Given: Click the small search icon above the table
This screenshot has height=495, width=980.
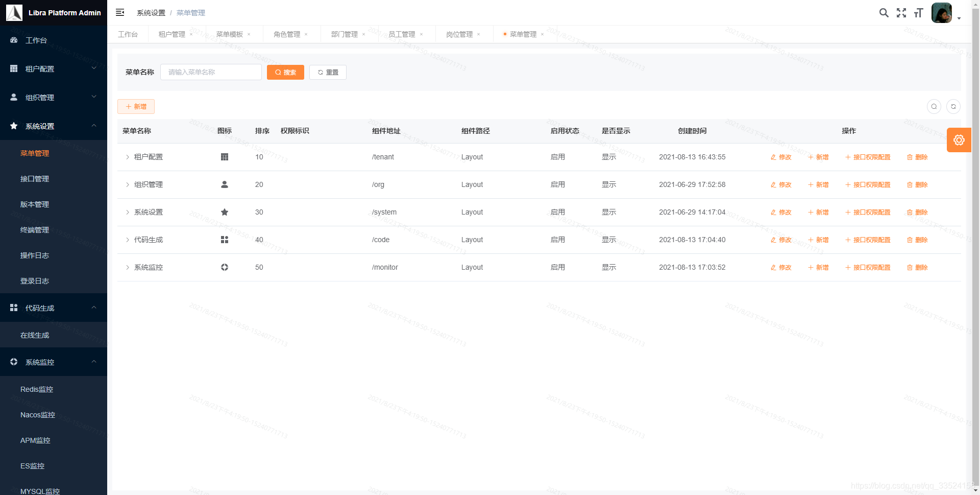Looking at the screenshot, I should [x=934, y=106].
